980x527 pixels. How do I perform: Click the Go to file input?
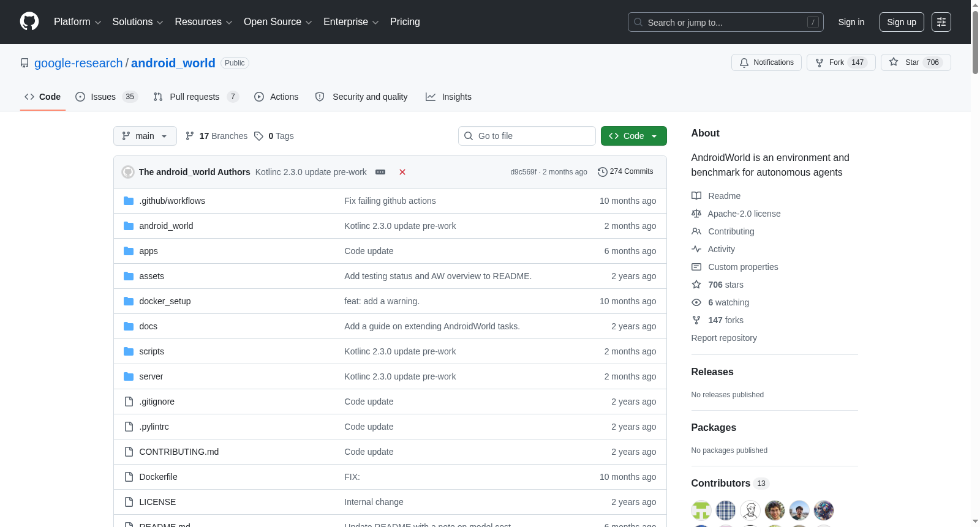pos(527,136)
